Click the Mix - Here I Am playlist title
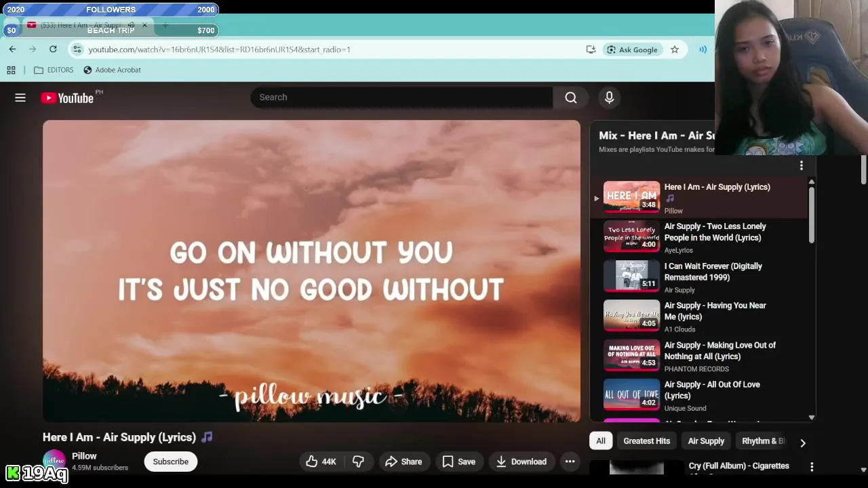This screenshot has height=488, width=868. (656, 136)
